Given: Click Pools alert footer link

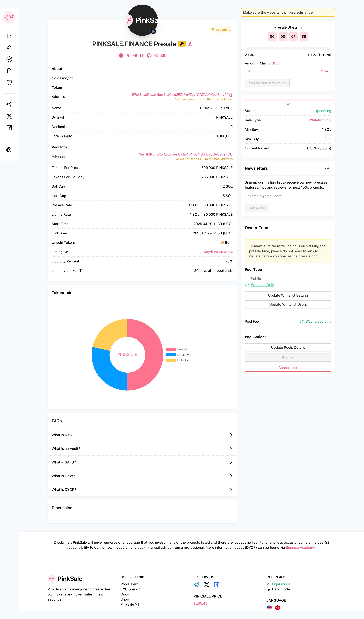Looking at the screenshot, I should click(x=129, y=584).
